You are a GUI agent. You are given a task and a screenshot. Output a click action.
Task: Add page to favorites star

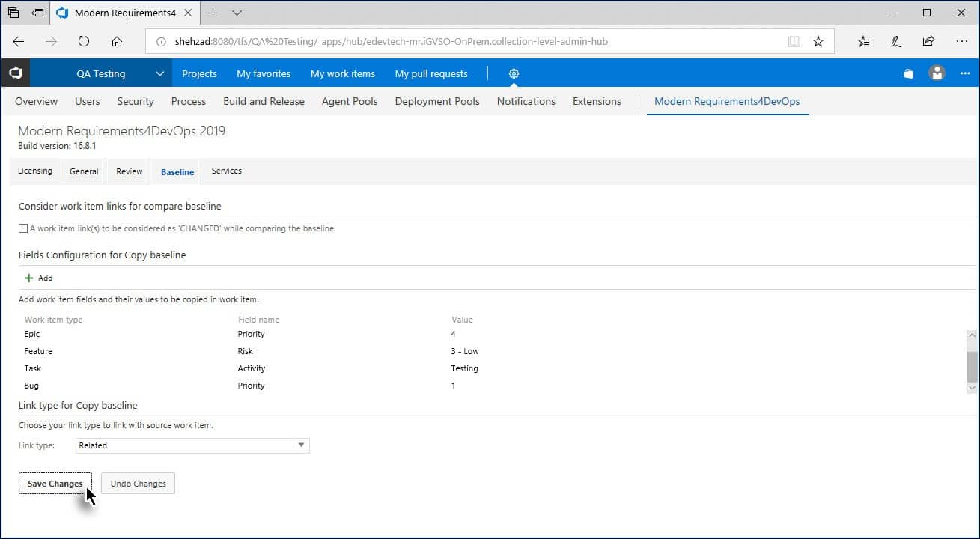pos(818,42)
